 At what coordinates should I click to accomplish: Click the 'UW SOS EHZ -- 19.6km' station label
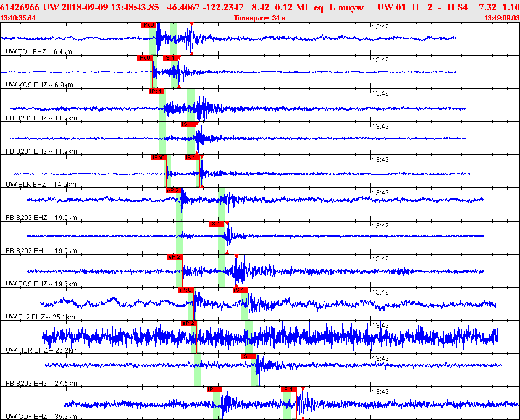tap(41, 284)
